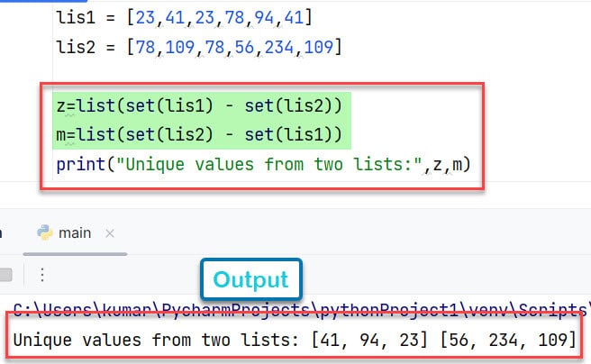The height and width of the screenshot is (364, 591).
Task: Click the [41, 94, 23] output list
Action: [x=369, y=340]
